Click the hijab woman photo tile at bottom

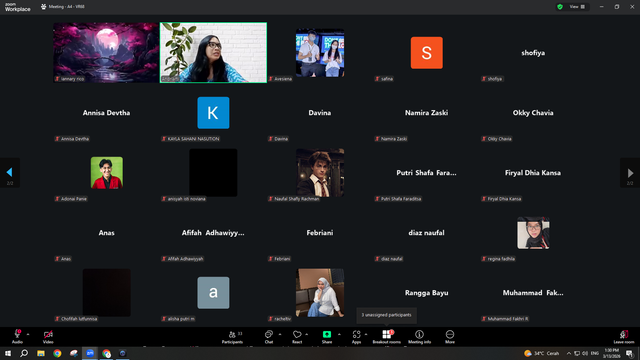320,293
